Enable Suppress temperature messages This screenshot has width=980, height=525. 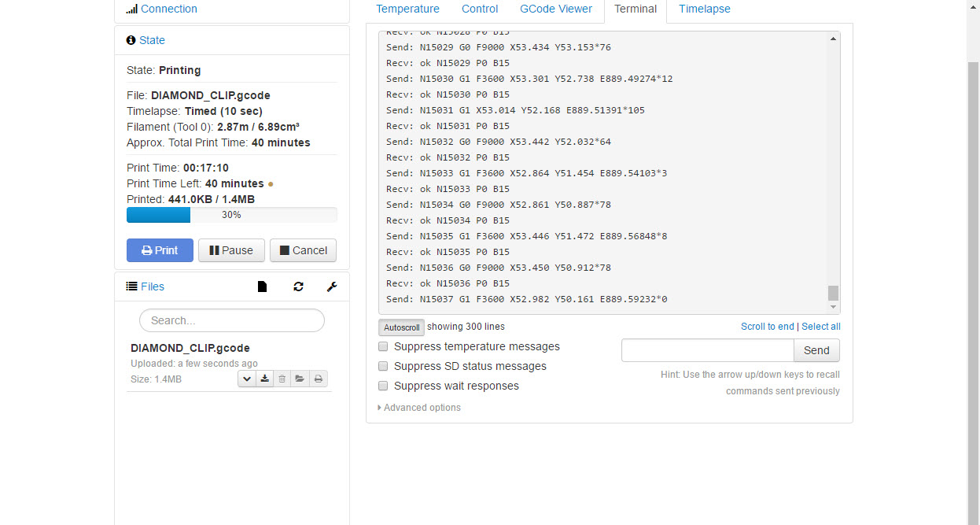pos(384,346)
